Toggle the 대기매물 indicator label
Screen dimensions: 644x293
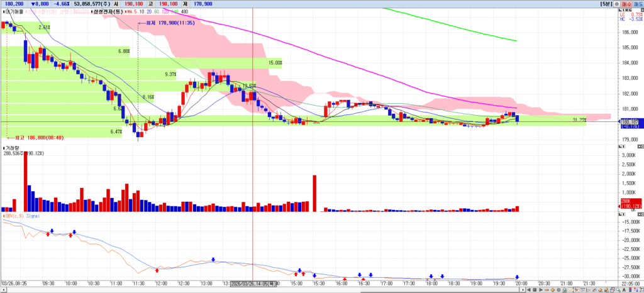(13, 11)
